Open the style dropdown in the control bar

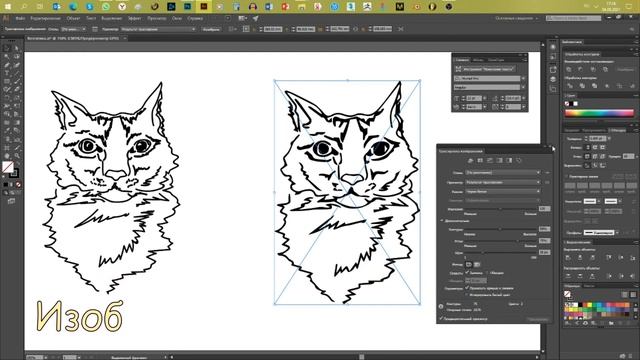(x=73, y=29)
